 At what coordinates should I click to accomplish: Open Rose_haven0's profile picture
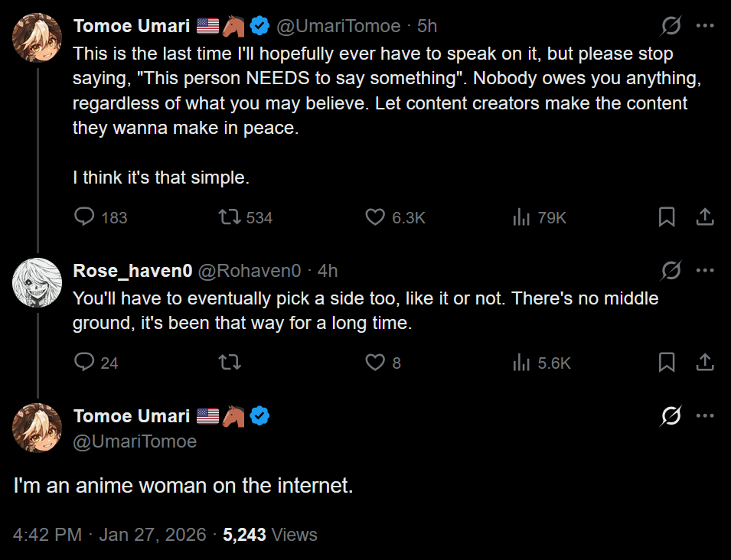pyautogui.click(x=37, y=283)
